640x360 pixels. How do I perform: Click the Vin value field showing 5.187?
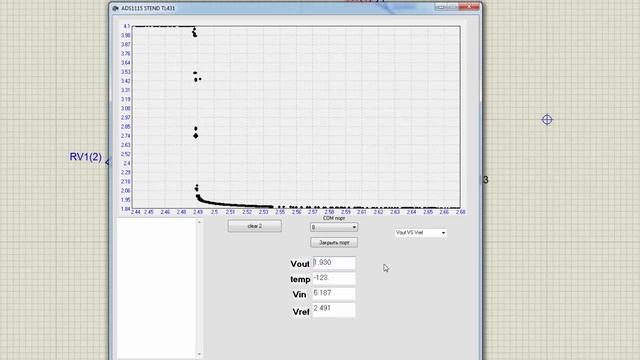click(x=334, y=293)
